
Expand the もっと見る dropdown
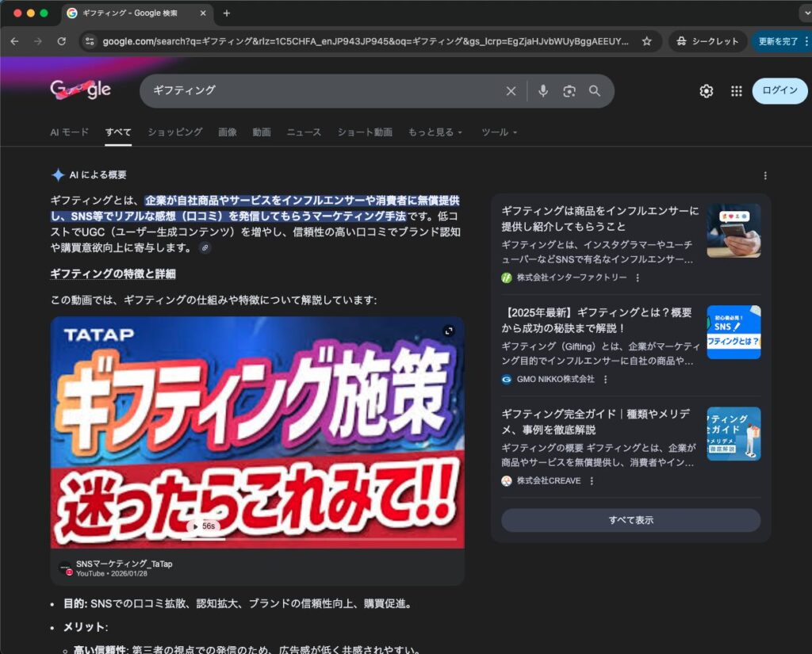pos(435,132)
